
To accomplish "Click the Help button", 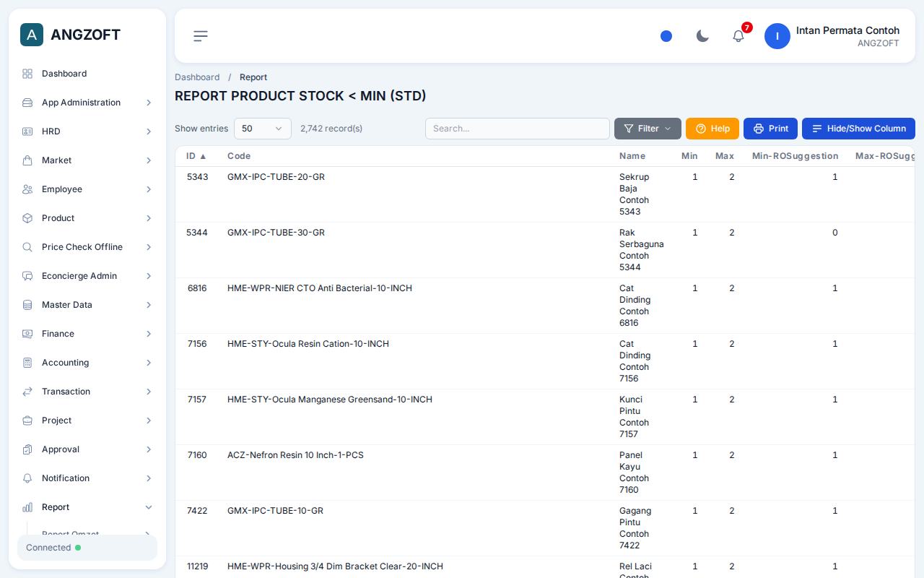I will coord(712,129).
